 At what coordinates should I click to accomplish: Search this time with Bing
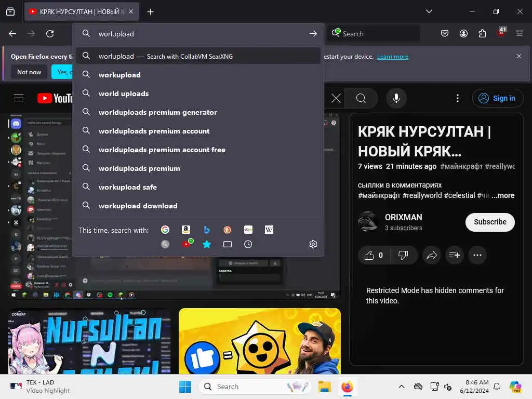(x=207, y=230)
